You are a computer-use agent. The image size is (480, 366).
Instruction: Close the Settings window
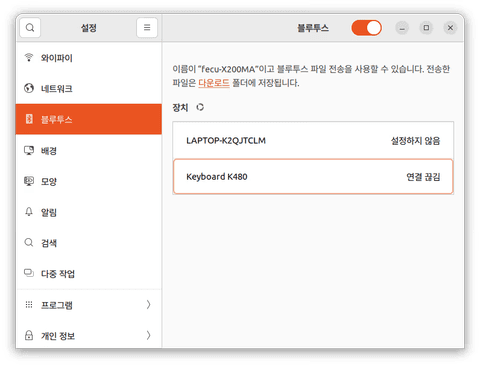tap(450, 28)
